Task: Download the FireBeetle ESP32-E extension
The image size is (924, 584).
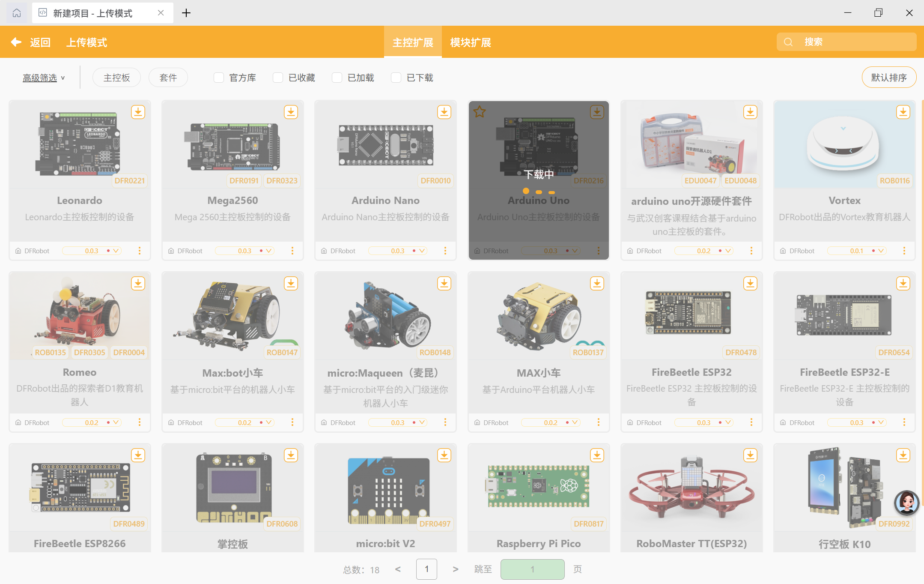Action: tap(903, 284)
